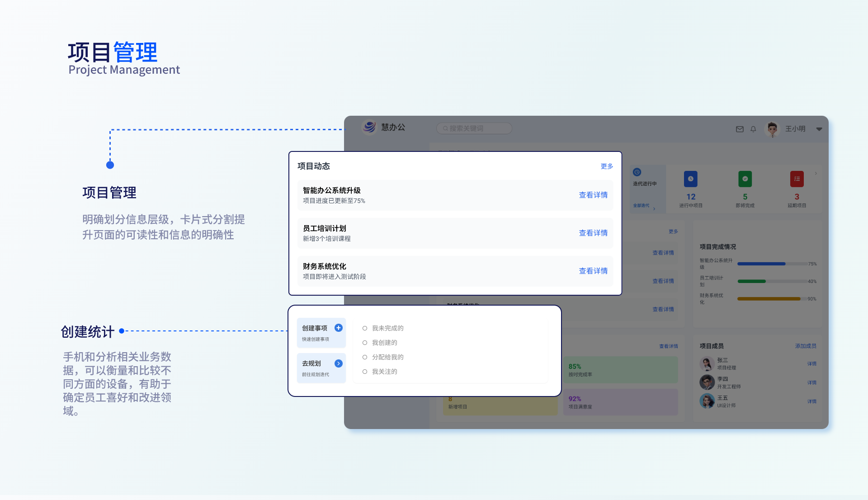The width and height of the screenshot is (868, 500).
Task: Click the blue clock icon above 12
Action: tap(691, 179)
